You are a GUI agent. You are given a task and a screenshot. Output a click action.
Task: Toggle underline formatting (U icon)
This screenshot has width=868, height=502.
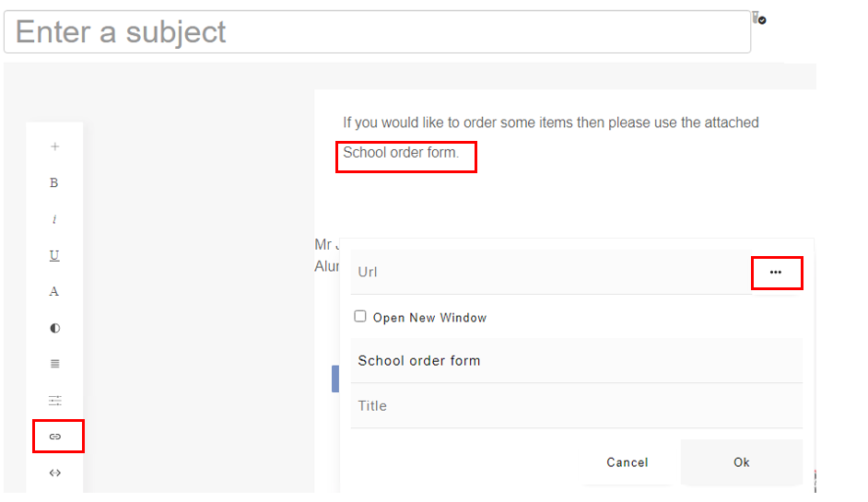click(54, 255)
